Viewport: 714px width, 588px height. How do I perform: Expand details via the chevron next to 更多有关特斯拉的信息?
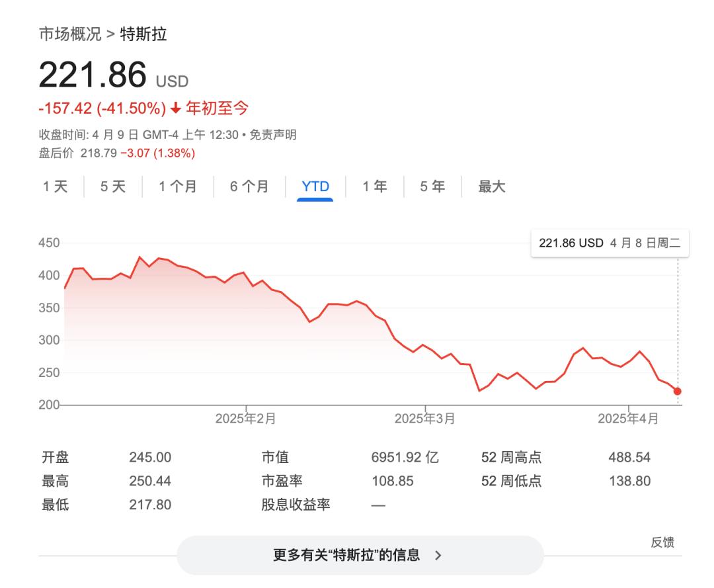[438, 556]
